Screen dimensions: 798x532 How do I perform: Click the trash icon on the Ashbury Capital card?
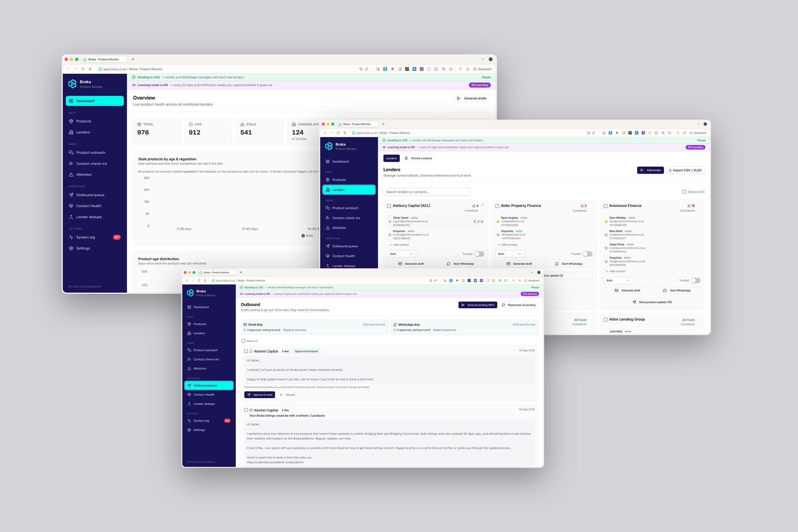[483, 205]
